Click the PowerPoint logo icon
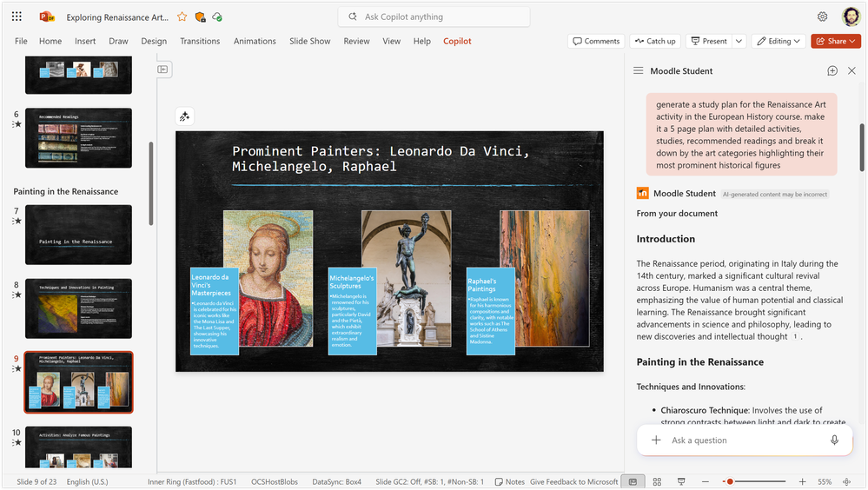The height and width of the screenshot is (490, 868). [x=47, y=17]
